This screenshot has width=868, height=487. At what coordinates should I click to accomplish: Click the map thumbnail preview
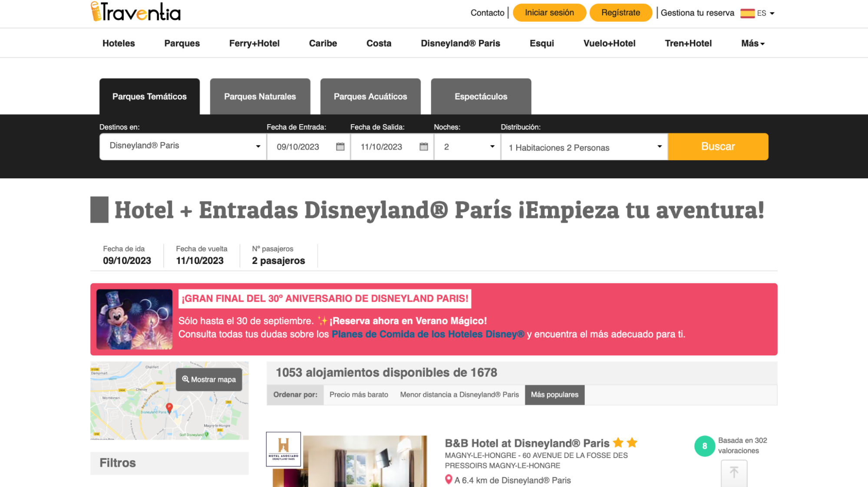tap(169, 400)
